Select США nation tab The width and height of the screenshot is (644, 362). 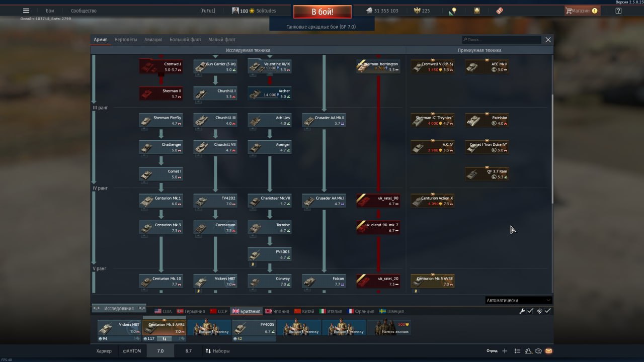(x=163, y=311)
